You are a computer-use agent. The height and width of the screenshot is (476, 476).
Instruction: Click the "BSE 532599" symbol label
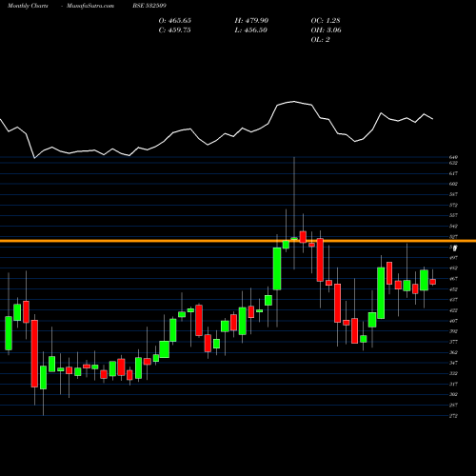click(x=149, y=6)
